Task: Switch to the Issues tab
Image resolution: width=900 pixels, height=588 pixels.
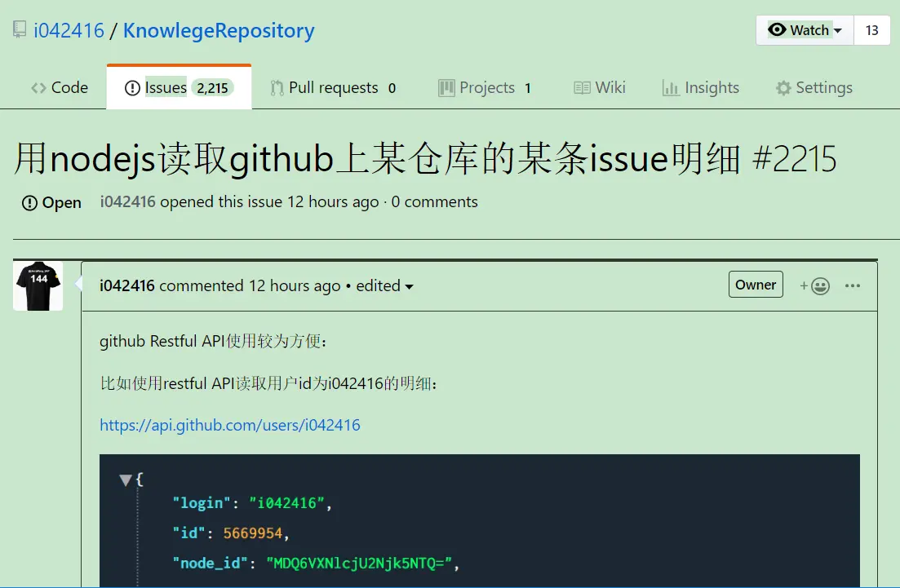Action: tap(179, 88)
